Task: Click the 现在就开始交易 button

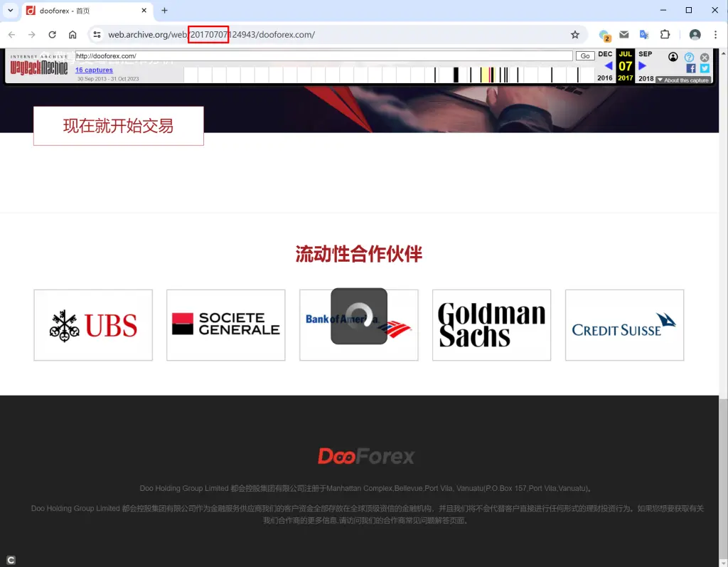Action: [x=119, y=126]
